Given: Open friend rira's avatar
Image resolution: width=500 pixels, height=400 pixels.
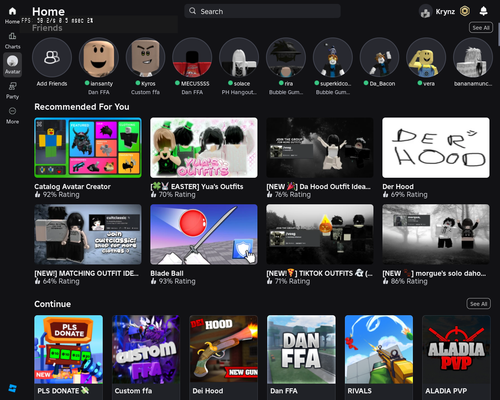Looking at the screenshot, I should 286,57.
